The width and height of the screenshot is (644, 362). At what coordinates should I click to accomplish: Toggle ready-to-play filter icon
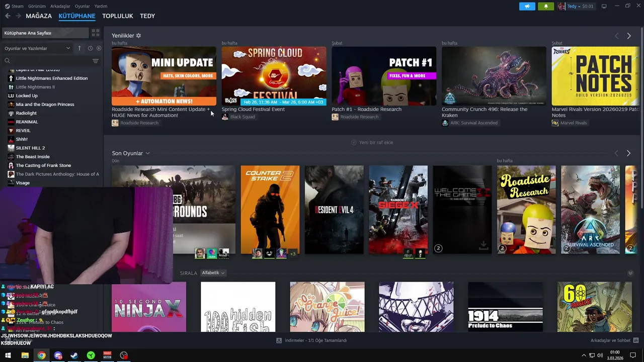pos(99,48)
